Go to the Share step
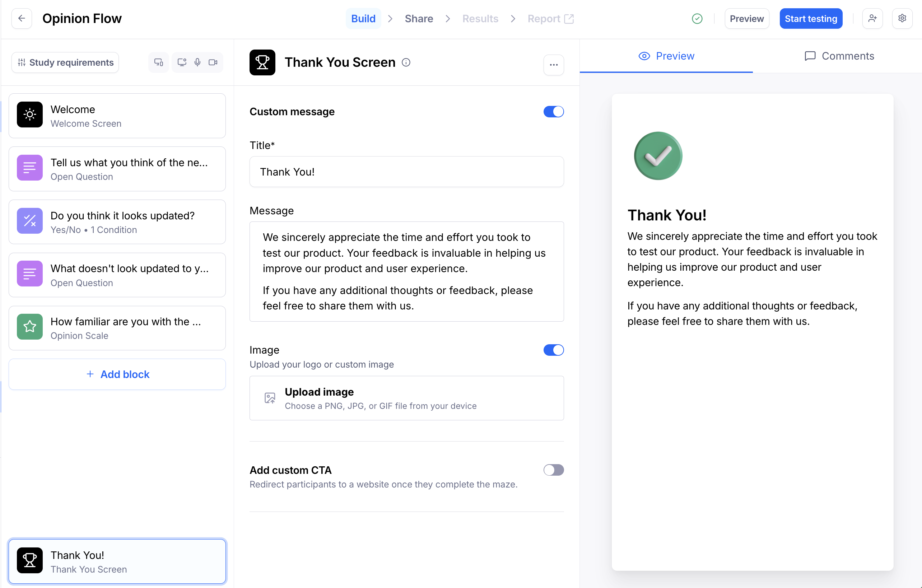This screenshot has height=588, width=922. 419,18
